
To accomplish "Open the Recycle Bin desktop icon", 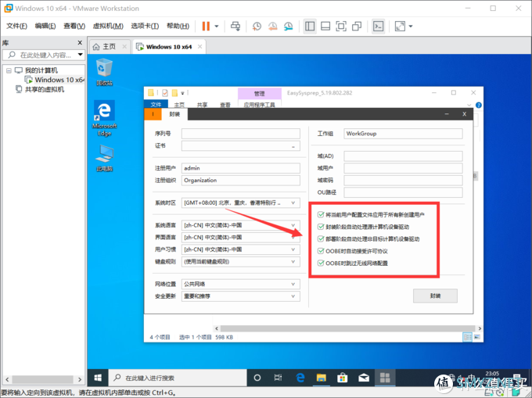I will tap(104, 72).
